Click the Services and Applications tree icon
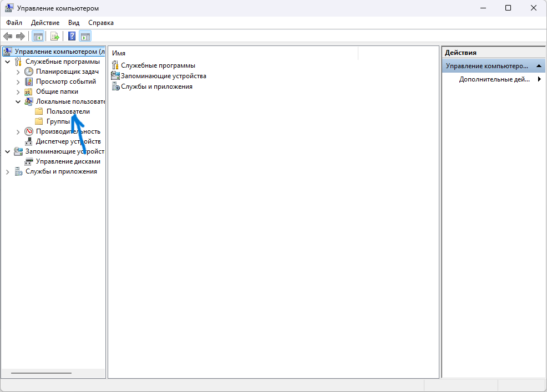The image size is (547, 392). [18, 171]
